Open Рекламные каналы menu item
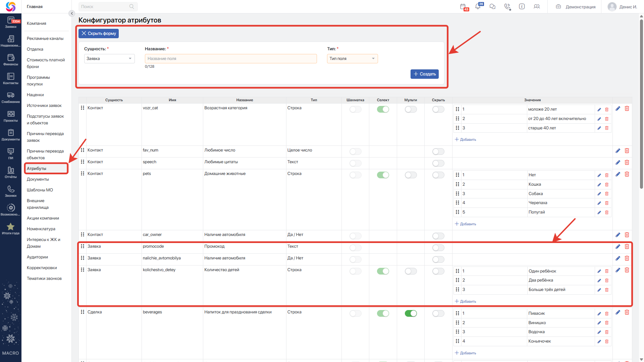The image size is (644, 362). (x=45, y=39)
